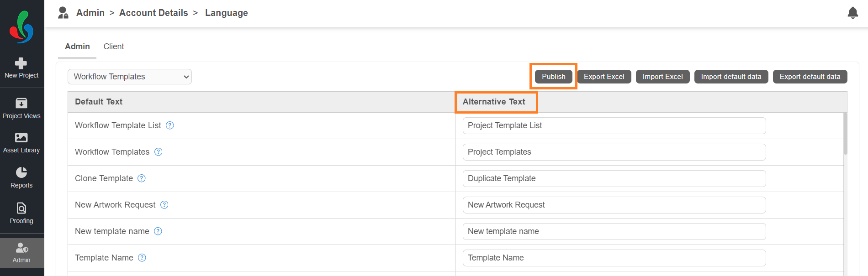Switch to the Client tab
This screenshot has height=276, width=868.
click(114, 47)
